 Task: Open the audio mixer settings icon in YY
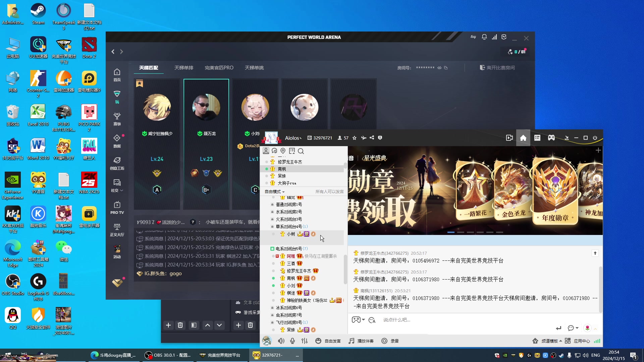point(304,341)
